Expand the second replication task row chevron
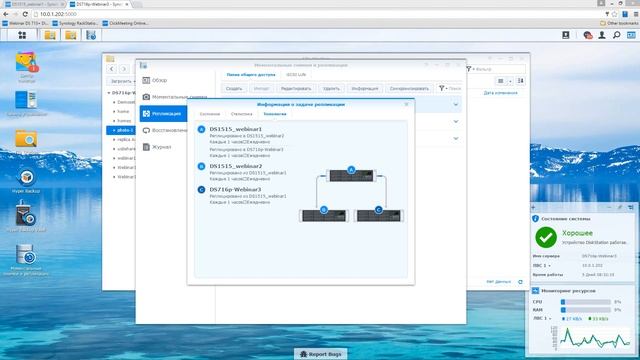Screen dimensions: 640x360 [x=456, y=122]
